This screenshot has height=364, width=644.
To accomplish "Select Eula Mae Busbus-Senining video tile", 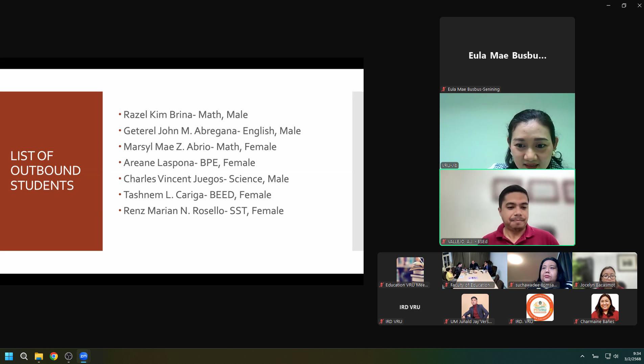I will pos(507,55).
